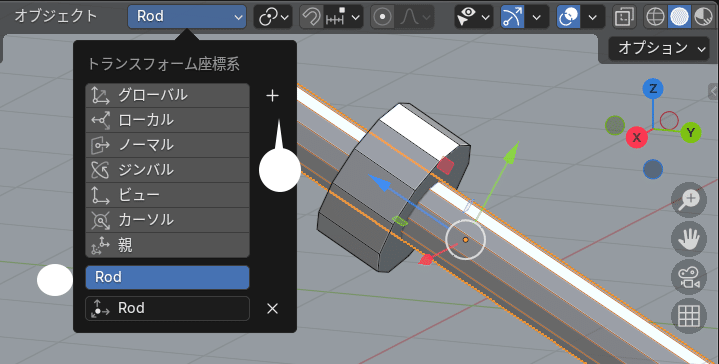Select ジンバル orientation

(167, 170)
